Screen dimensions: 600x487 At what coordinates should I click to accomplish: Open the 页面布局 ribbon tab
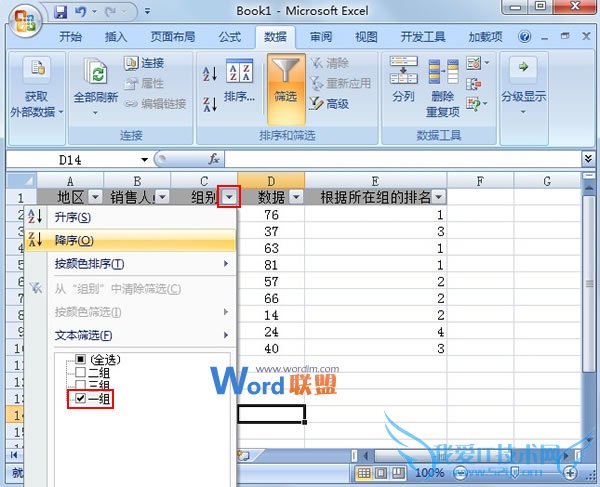[173, 37]
